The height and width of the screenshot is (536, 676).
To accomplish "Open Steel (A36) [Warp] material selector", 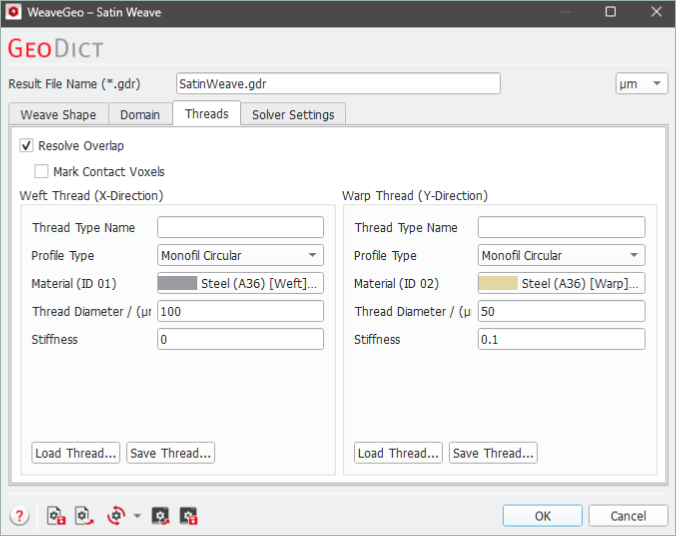I will coord(561,283).
